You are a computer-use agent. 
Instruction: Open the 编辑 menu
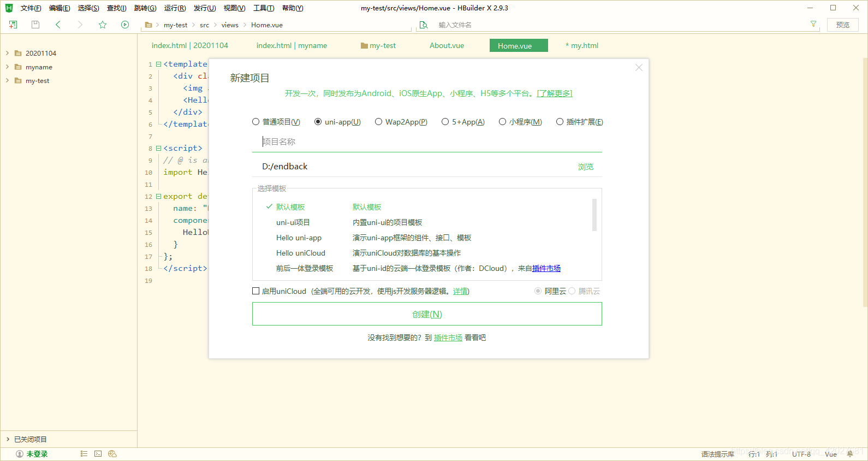(x=59, y=8)
